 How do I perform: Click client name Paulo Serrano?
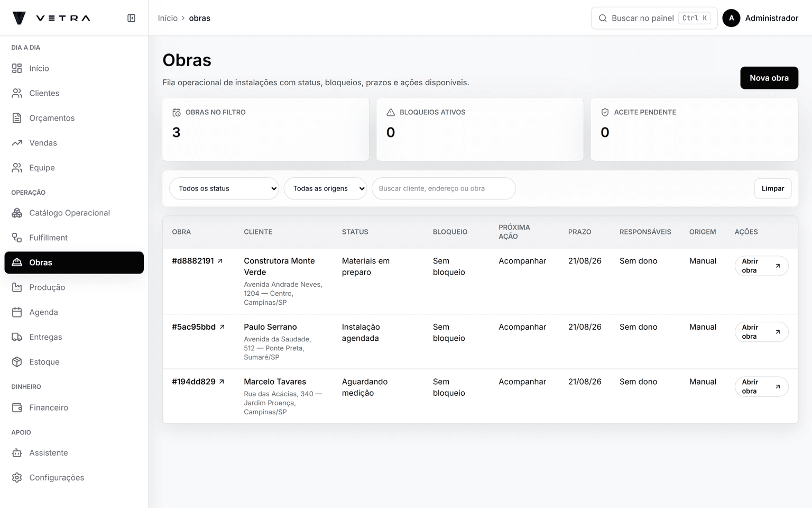270,327
